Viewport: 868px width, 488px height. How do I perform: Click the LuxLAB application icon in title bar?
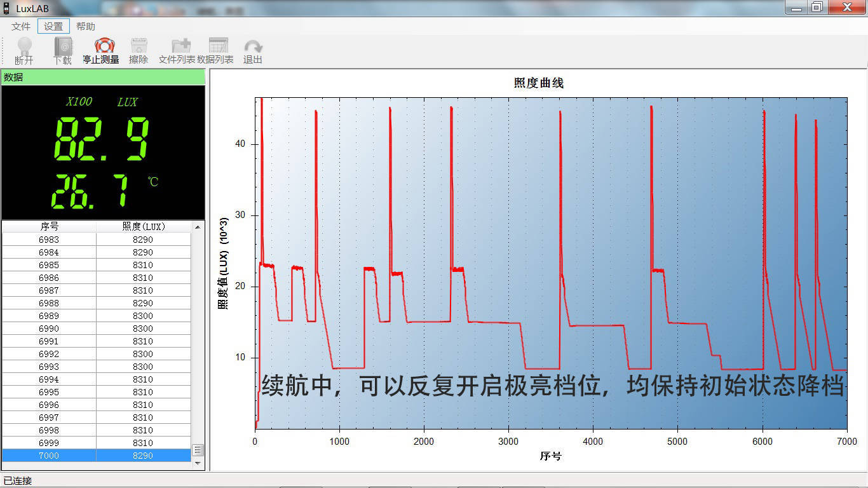[x=6, y=8]
